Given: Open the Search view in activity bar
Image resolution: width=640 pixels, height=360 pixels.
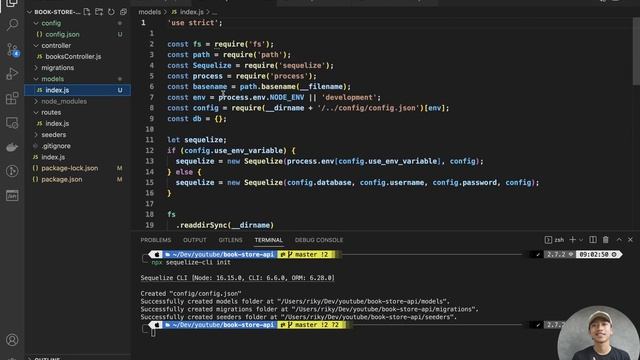Looking at the screenshot, I should point(12,25).
